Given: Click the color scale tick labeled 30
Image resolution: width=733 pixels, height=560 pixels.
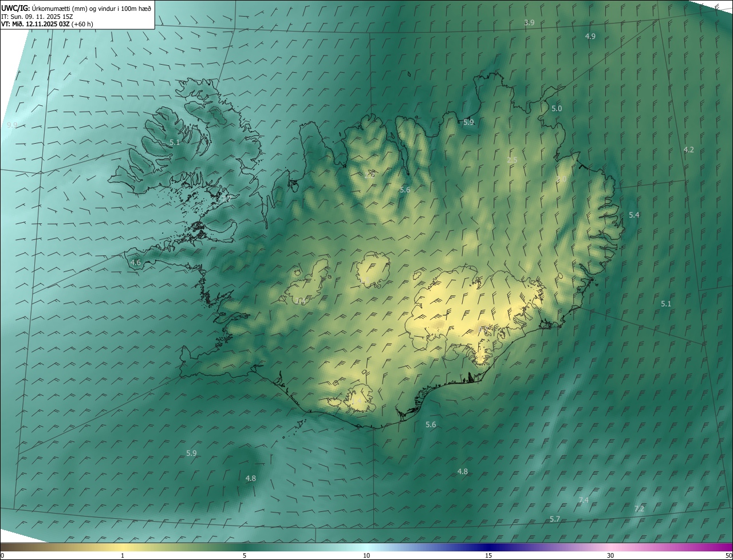Looking at the screenshot, I should 610,555.
